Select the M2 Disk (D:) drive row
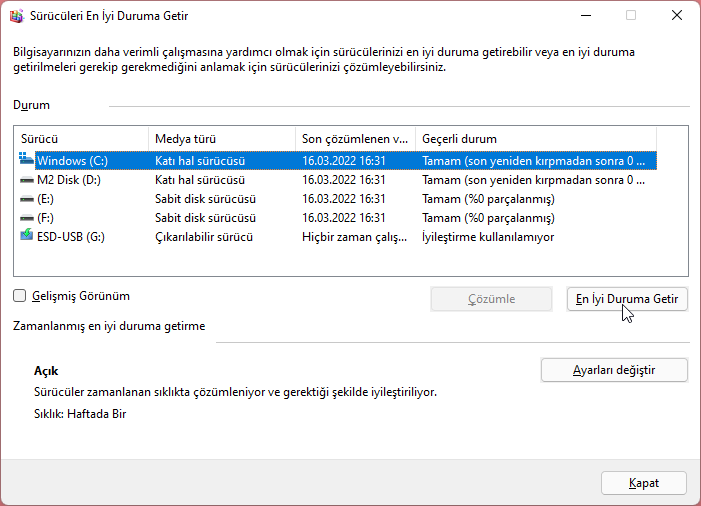 (x=338, y=180)
